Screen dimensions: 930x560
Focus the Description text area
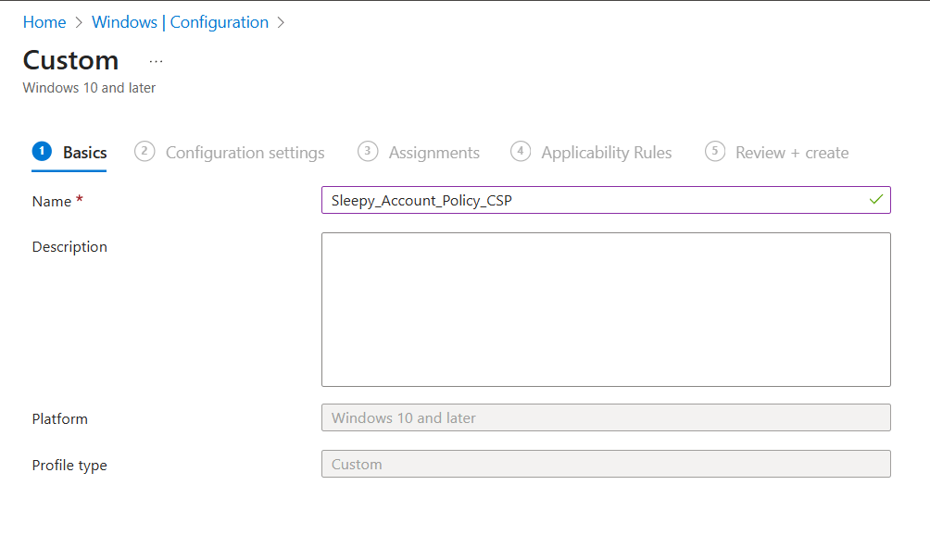[x=606, y=309]
